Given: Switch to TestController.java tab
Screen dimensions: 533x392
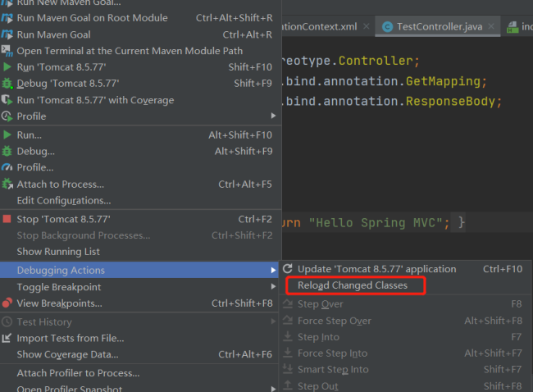Looking at the screenshot, I should tap(440, 26).
